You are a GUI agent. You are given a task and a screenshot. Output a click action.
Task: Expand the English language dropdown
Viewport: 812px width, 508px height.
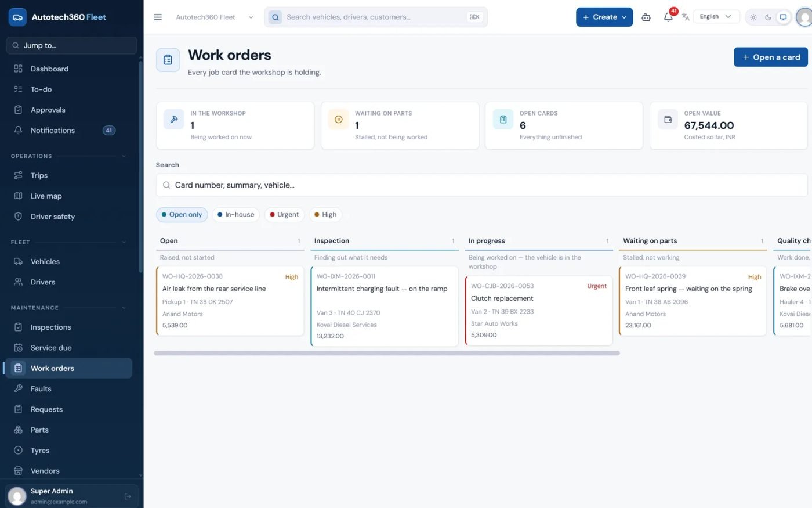[716, 16]
